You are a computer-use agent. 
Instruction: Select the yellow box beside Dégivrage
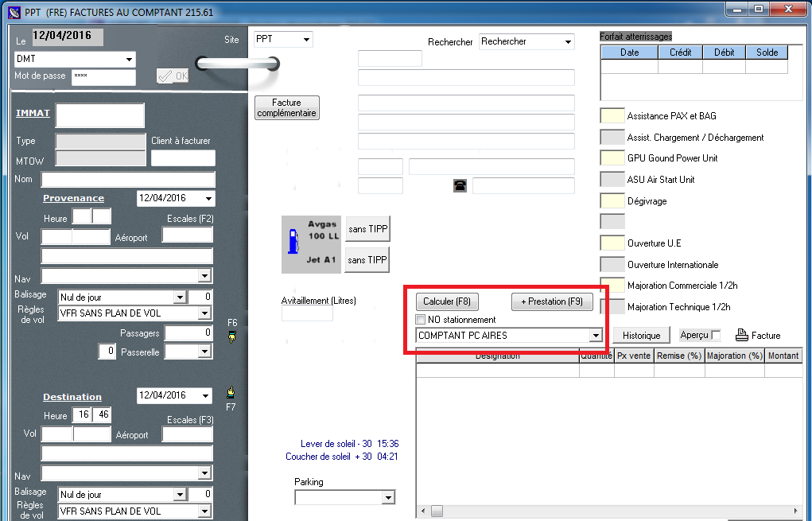[612, 200]
